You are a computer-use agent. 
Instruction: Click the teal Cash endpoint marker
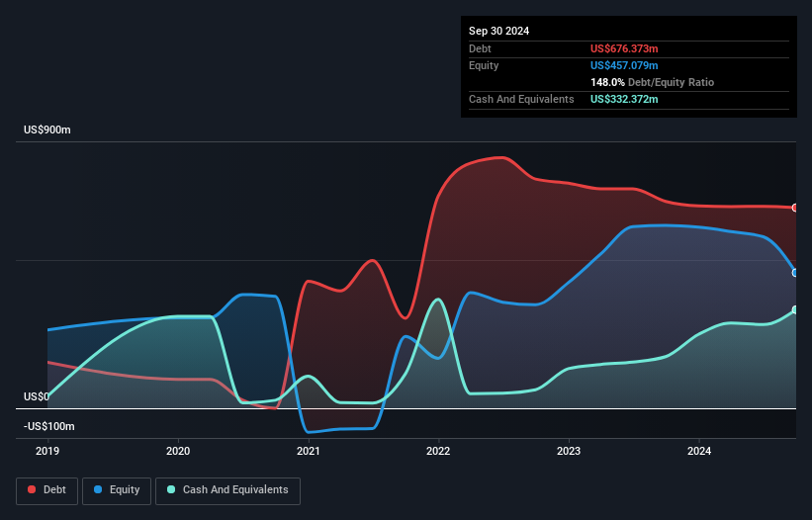[795, 310]
